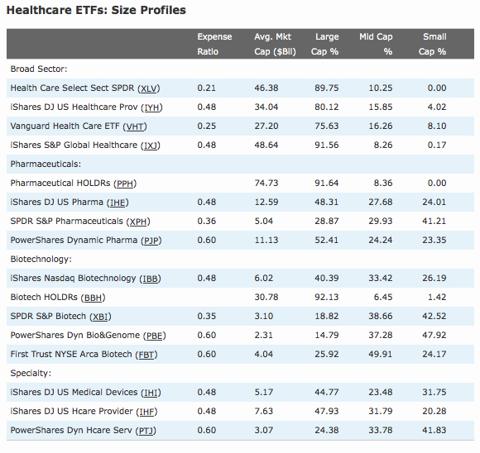This screenshot has height=453, width=480.
Task: Open the IHF ticker link
Action: pyautogui.click(x=147, y=411)
